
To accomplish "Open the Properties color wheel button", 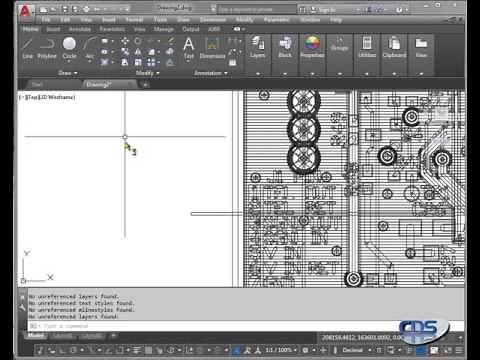I will tap(312, 47).
